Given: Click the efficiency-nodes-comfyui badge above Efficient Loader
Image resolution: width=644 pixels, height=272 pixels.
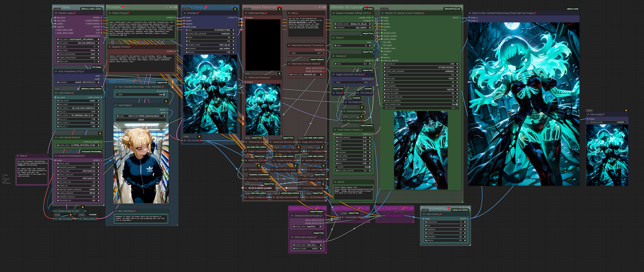Looking at the screenshot, I should click(x=91, y=9).
